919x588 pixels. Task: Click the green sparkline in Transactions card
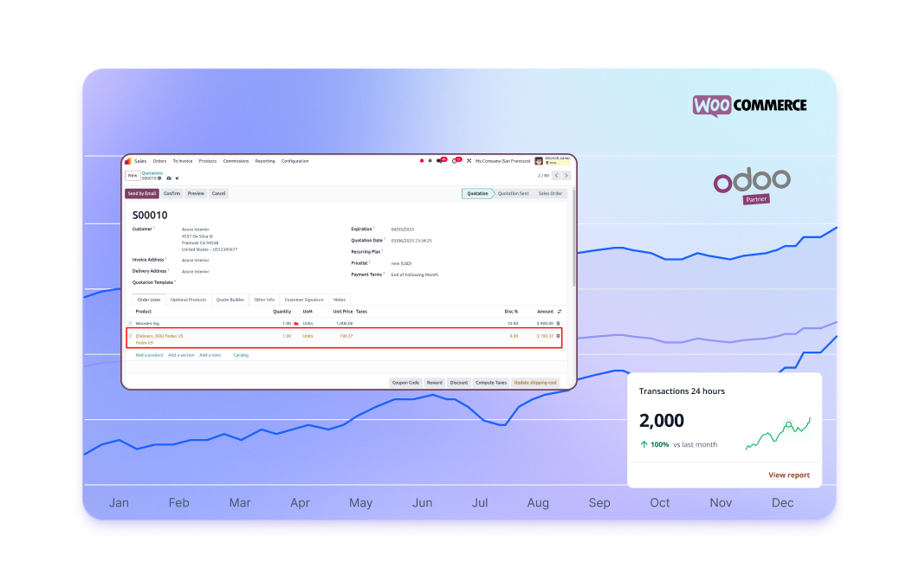(x=778, y=433)
